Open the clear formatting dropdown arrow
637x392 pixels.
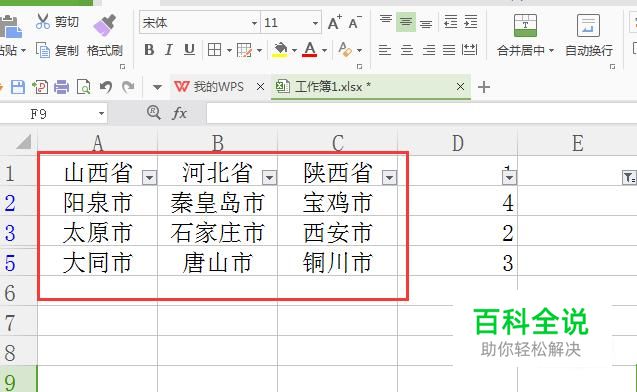(359, 51)
